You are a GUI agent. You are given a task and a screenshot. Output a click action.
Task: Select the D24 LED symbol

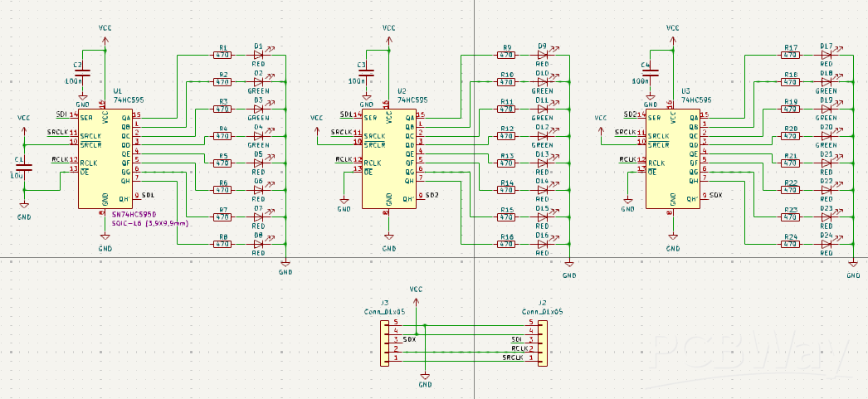pyautogui.click(x=827, y=244)
